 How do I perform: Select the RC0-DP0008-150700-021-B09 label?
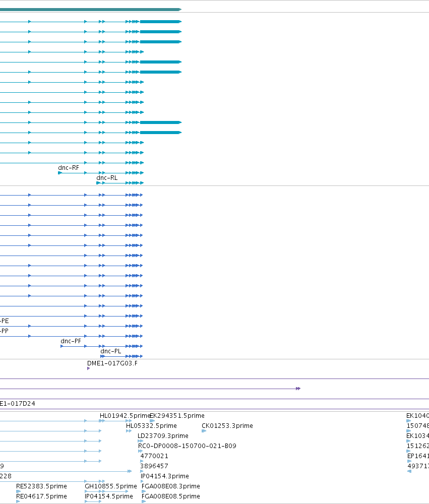[187, 446]
